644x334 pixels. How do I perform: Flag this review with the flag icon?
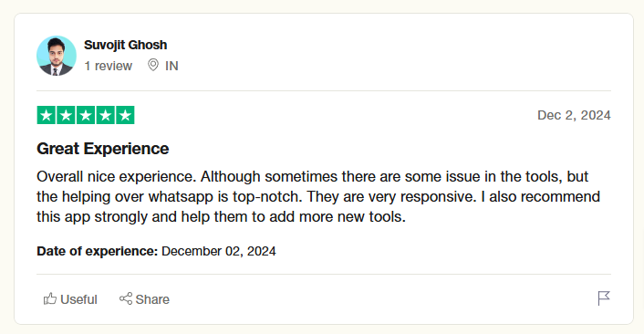[604, 298]
